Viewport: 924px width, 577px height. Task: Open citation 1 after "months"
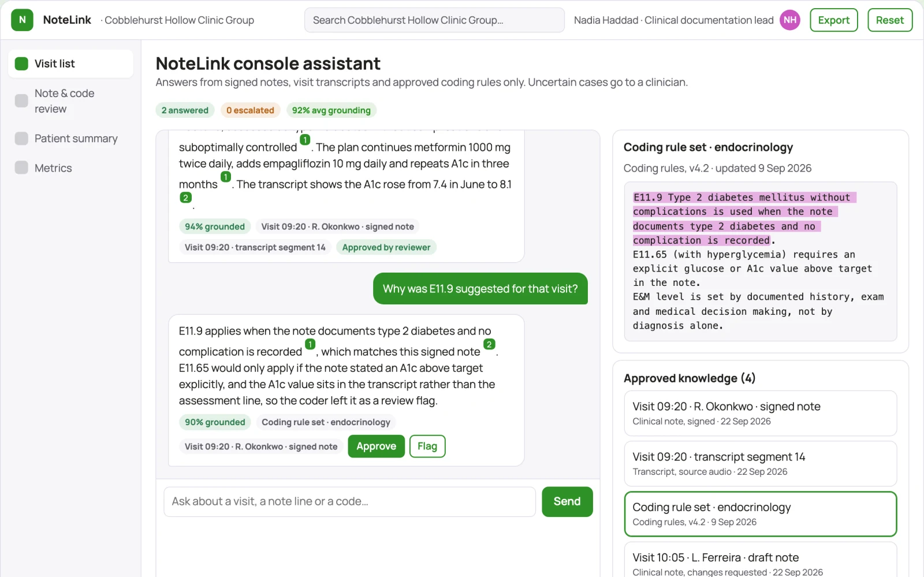[226, 177]
